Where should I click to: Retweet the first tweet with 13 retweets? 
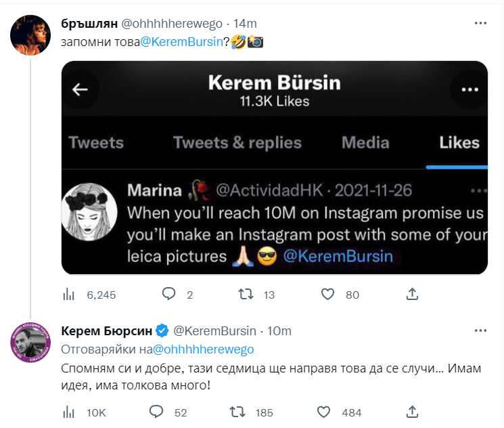pyautogui.click(x=248, y=295)
